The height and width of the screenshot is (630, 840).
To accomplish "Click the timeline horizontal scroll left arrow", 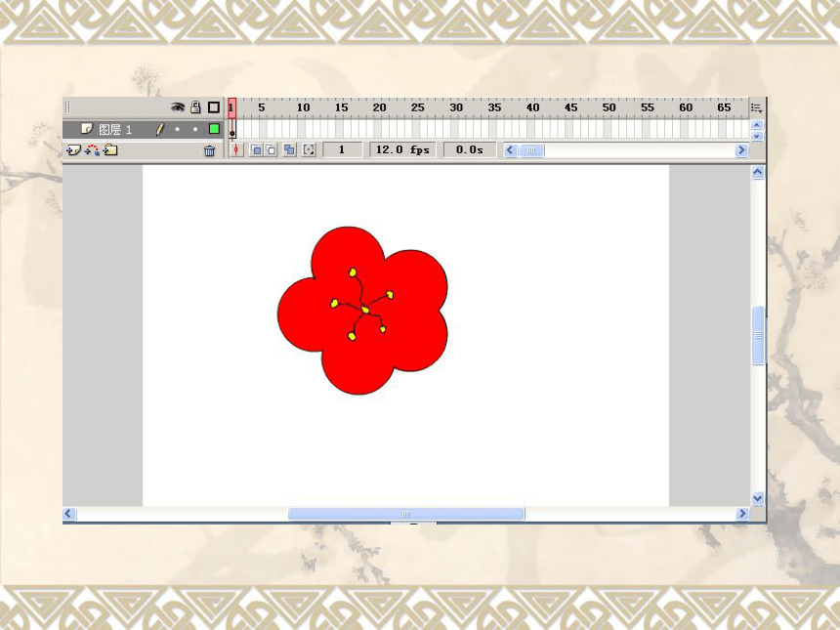I will (511, 150).
